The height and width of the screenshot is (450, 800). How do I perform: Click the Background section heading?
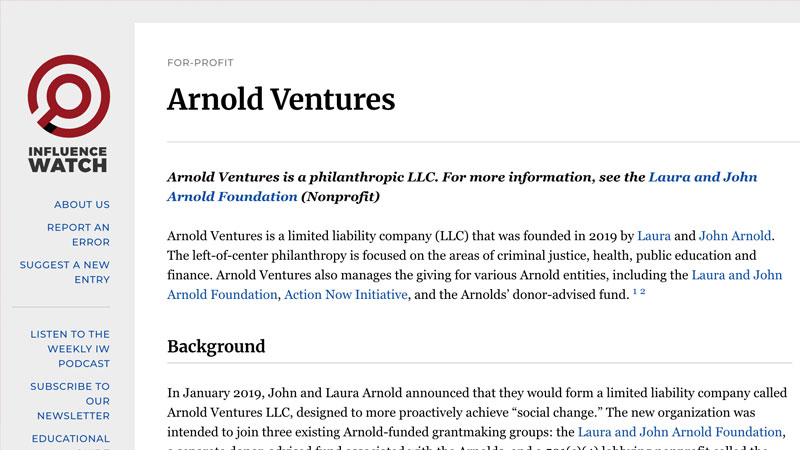pyautogui.click(x=216, y=347)
